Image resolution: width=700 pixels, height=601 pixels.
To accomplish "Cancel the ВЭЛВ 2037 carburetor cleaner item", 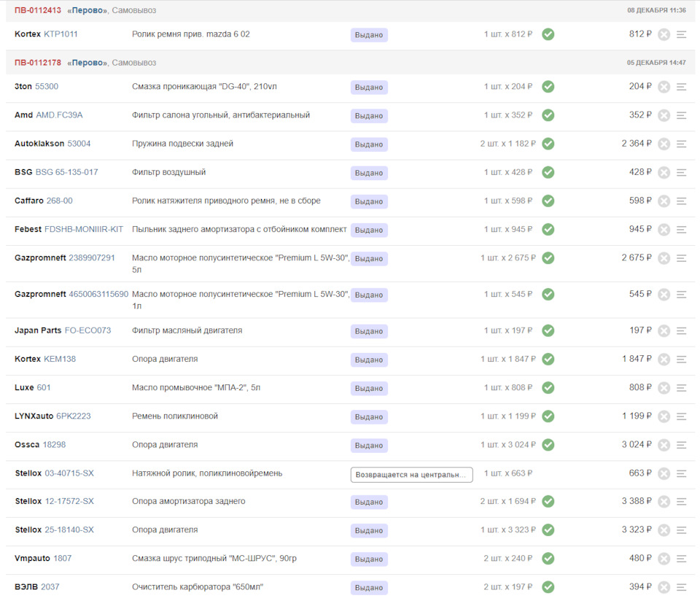I will pos(664,587).
